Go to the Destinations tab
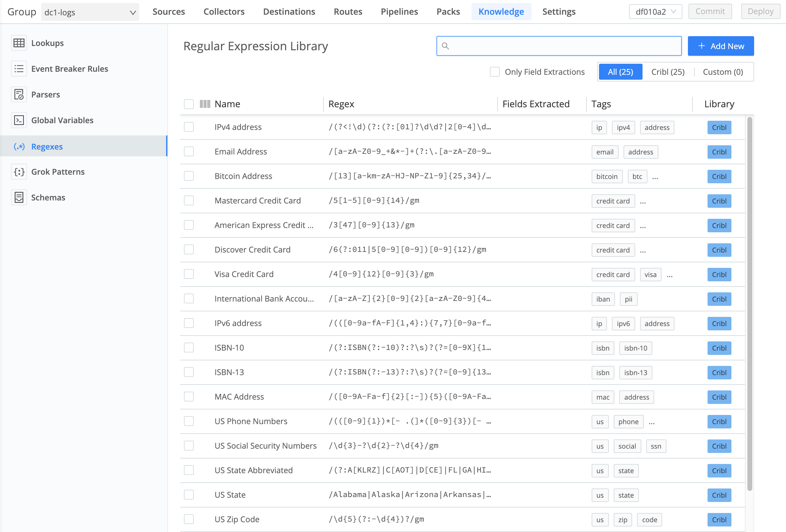The width and height of the screenshot is (786, 532). pyautogui.click(x=289, y=12)
